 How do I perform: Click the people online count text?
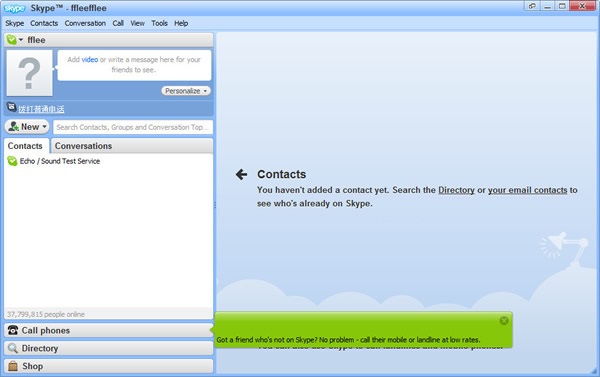click(x=46, y=314)
